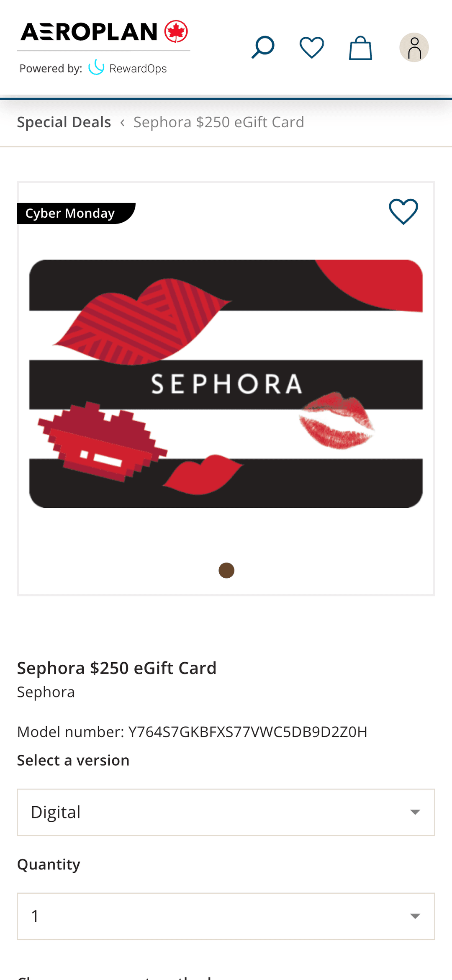Open the shopping bag icon
This screenshot has width=452, height=980.
pos(360,48)
